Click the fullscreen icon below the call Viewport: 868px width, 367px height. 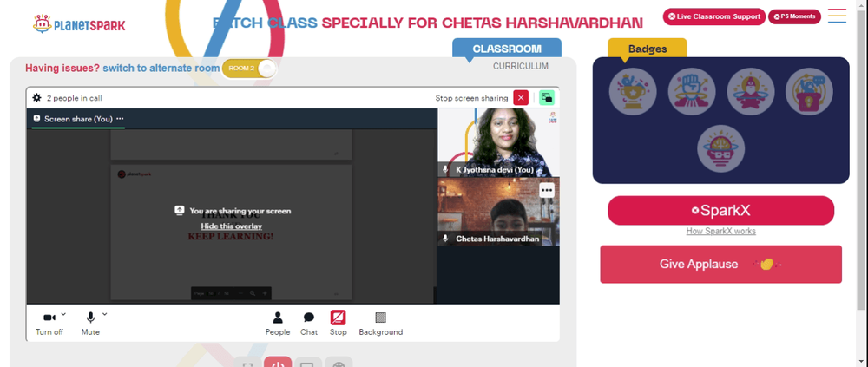click(x=248, y=363)
